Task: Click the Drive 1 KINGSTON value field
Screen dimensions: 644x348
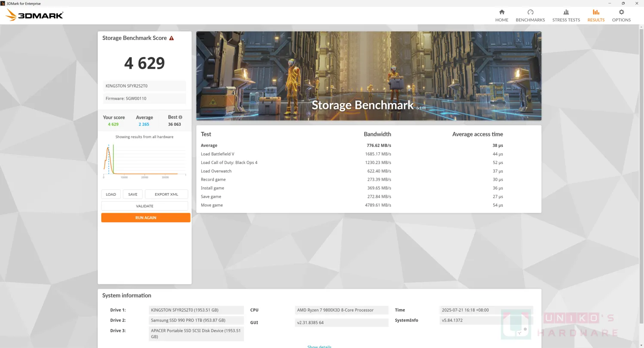Action: coord(196,310)
